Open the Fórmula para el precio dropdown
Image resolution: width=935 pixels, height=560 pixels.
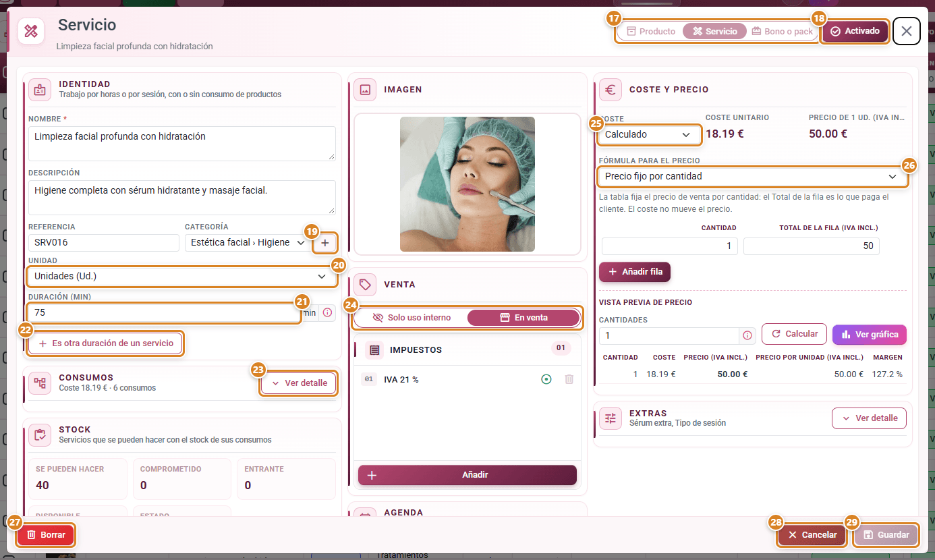752,176
